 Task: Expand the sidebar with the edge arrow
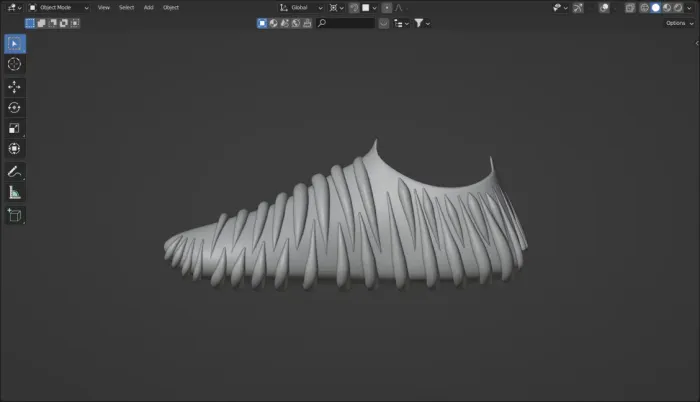(697, 43)
